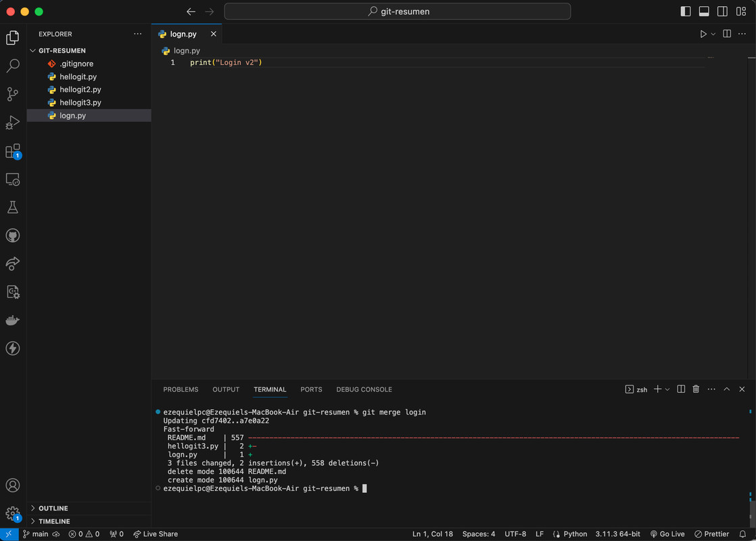Change Spaces: 4 indentation setting
The height and width of the screenshot is (541, 756).
pos(479,534)
